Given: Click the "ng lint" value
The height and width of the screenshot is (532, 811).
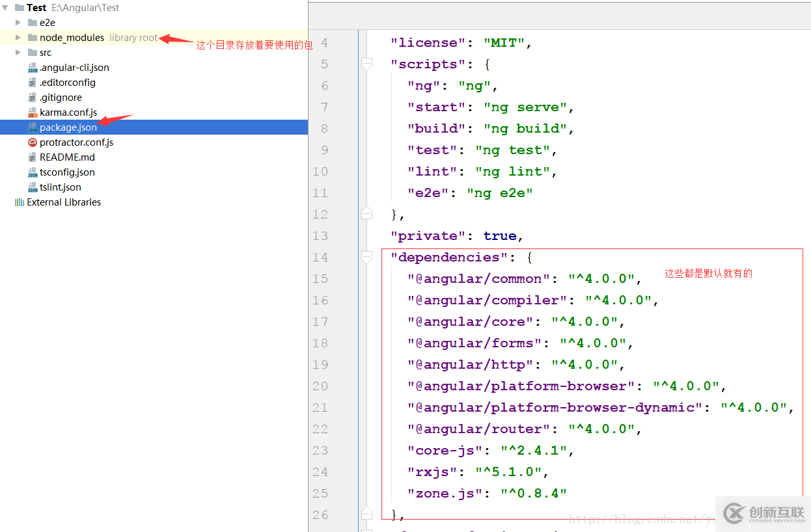Looking at the screenshot, I should tap(513, 172).
